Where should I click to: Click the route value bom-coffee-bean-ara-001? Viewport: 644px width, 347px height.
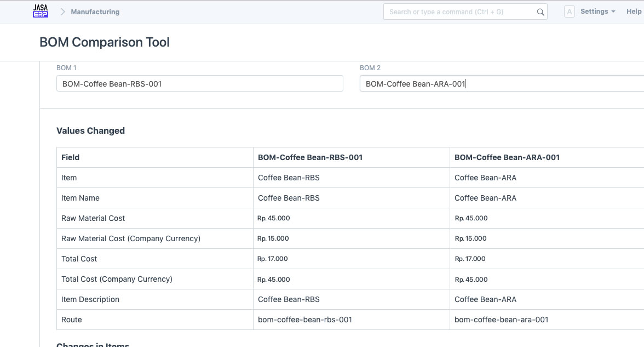point(501,320)
